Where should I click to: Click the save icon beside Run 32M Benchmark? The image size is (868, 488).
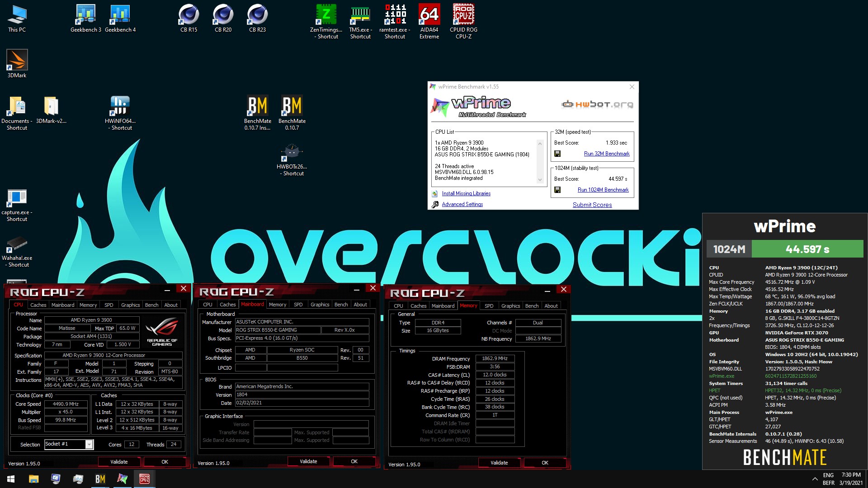tap(557, 154)
